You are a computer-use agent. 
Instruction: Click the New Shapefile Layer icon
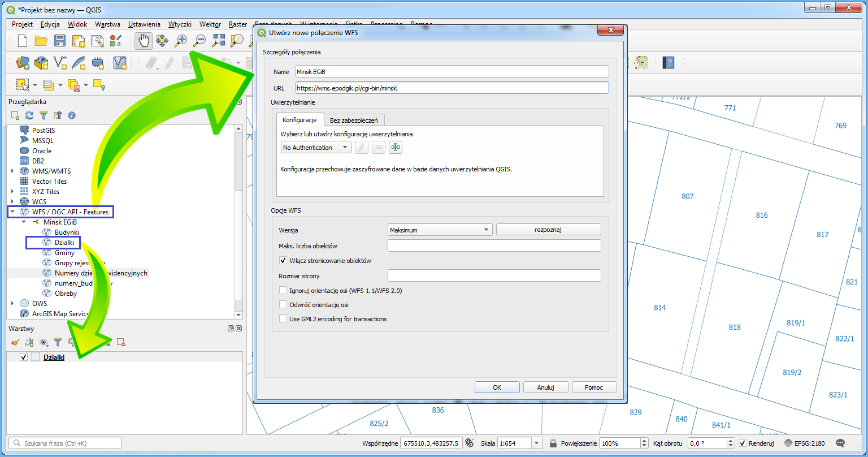click(60, 62)
